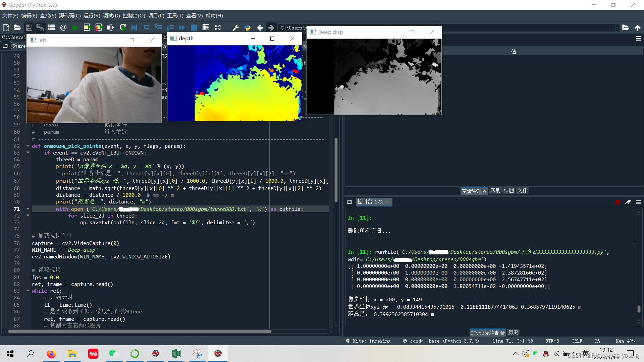This screenshot has height=362, width=644.
Task: Continue execution debug icon
Action: coord(182,28)
